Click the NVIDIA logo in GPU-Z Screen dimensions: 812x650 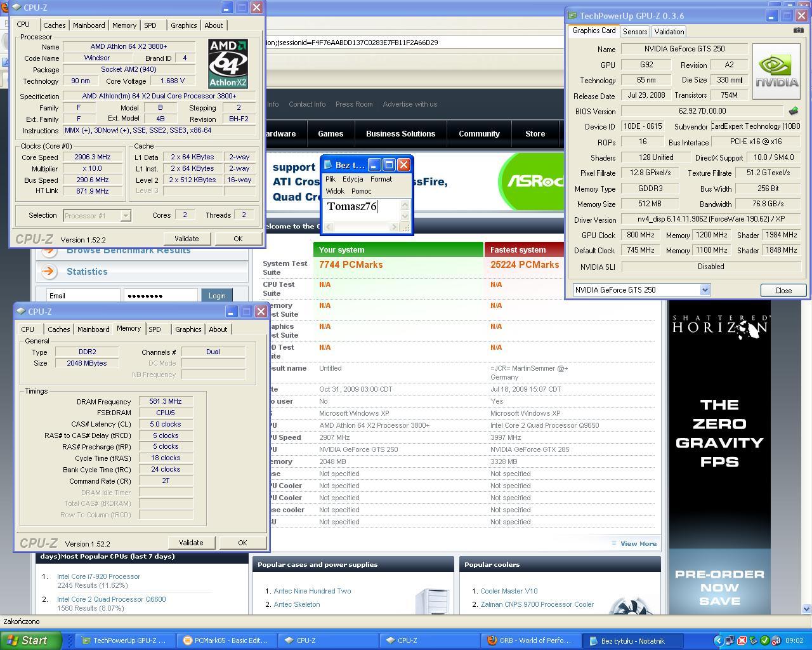pyautogui.click(x=776, y=71)
